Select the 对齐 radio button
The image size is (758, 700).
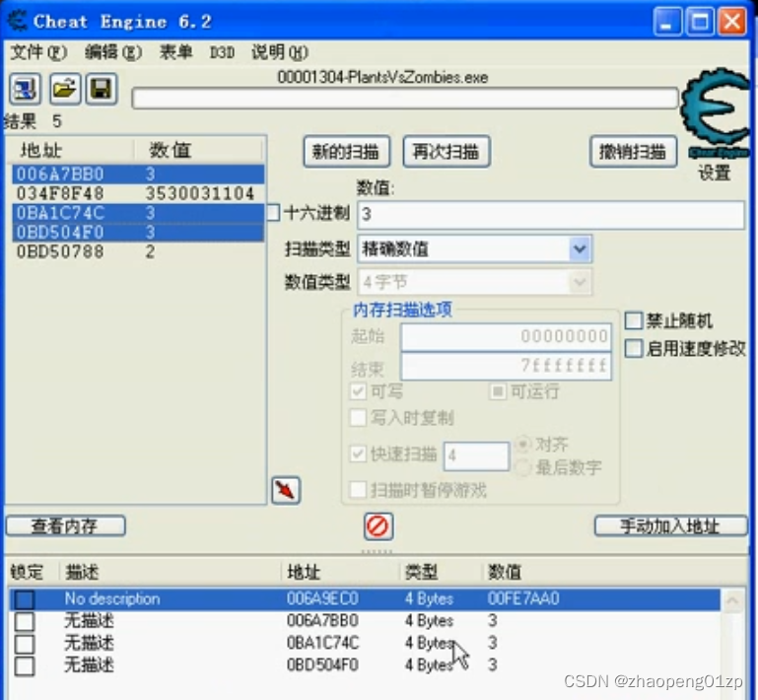(x=523, y=444)
